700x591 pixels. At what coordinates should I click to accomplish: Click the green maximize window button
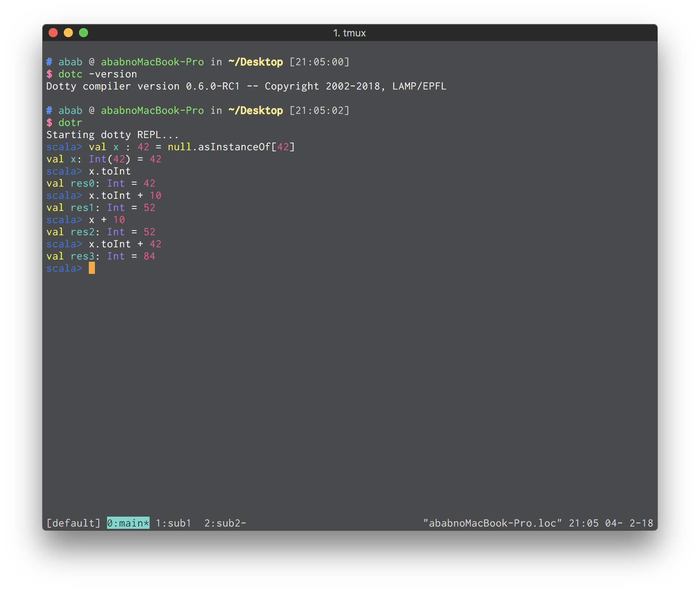pyautogui.click(x=84, y=33)
